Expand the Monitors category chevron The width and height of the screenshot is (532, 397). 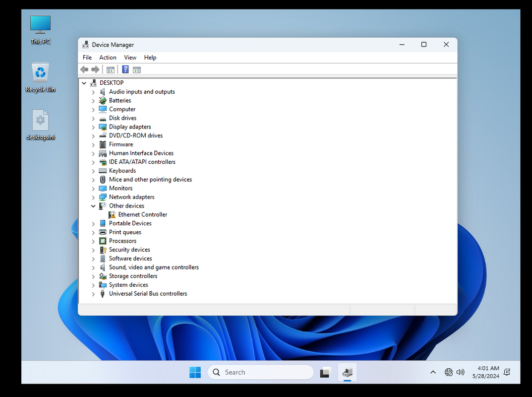point(93,189)
